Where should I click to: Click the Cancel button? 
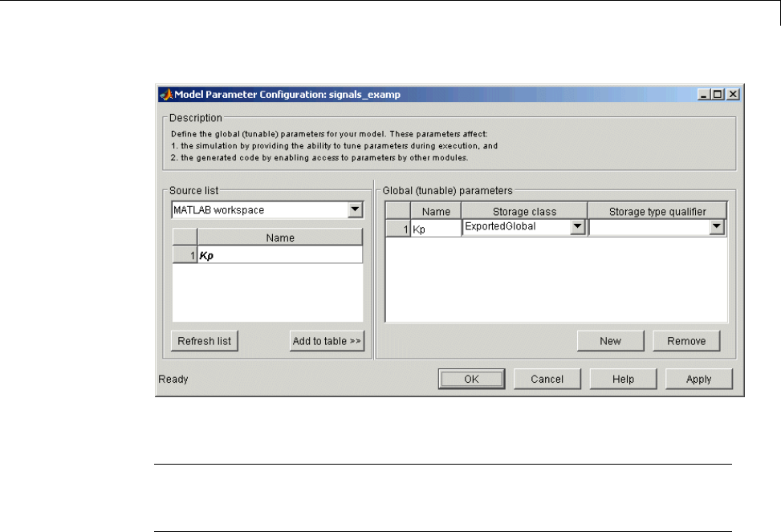(x=547, y=379)
